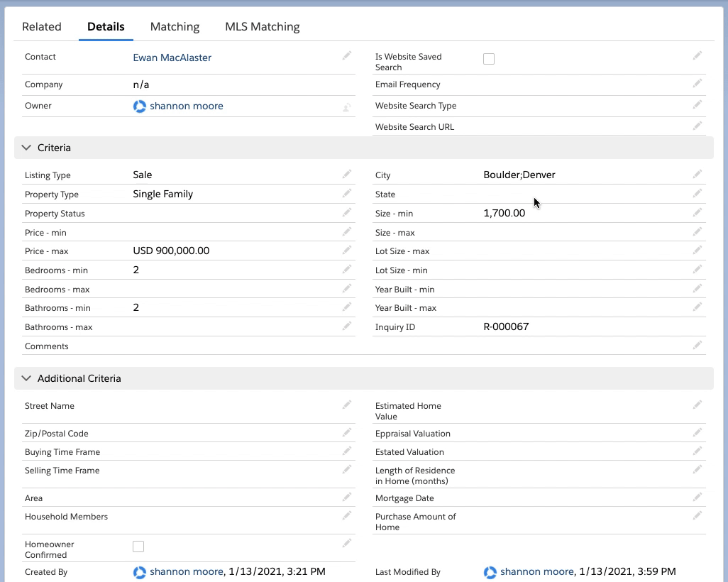This screenshot has width=728, height=582.
Task: Edit Property Status pencil icon
Action: pyautogui.click(x=347, y=212)
